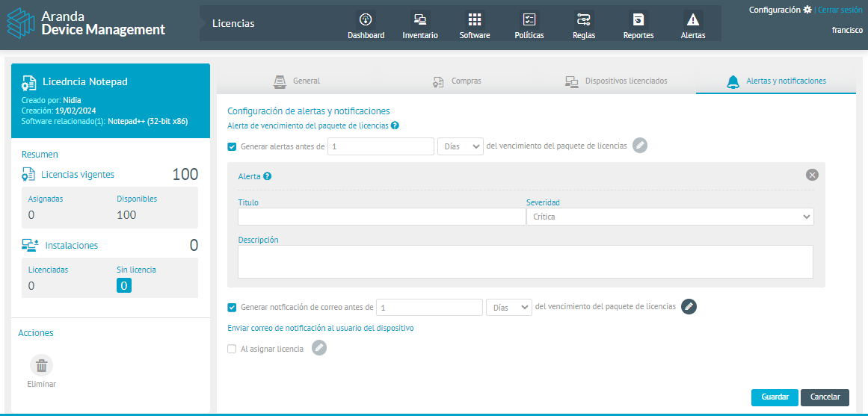Click the Descripción text area
Image resolution: width=868 pixels, height=416 pixels.
click(x=526, y=261)
